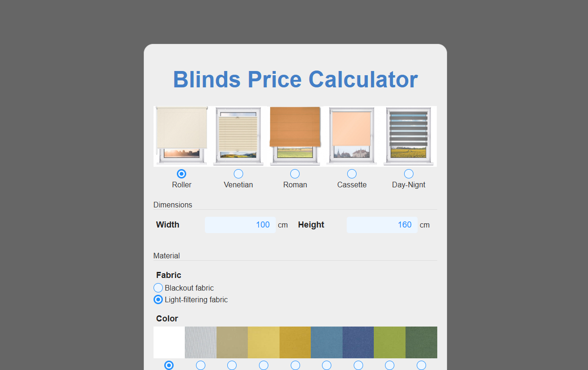Viewport: 588px width, 370px height.
Task: Click the Cassette blind picture
Action: (352, 135)
